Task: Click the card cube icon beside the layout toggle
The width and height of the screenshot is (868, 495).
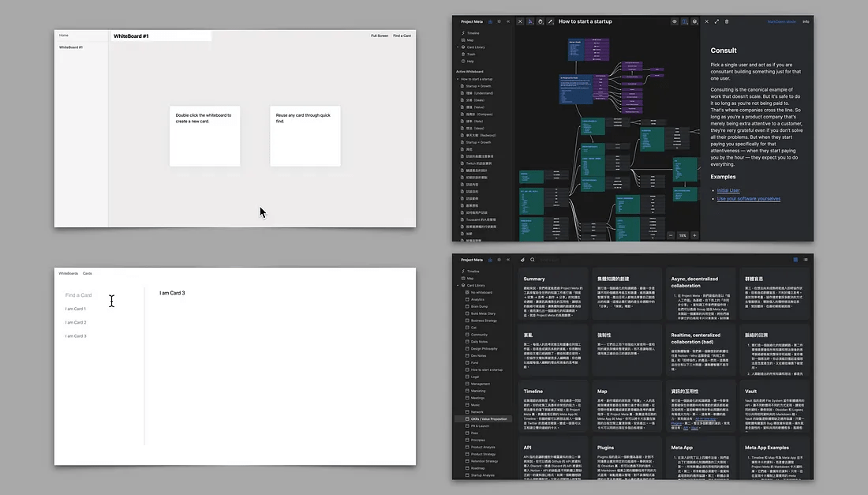Action: point(694,21)
